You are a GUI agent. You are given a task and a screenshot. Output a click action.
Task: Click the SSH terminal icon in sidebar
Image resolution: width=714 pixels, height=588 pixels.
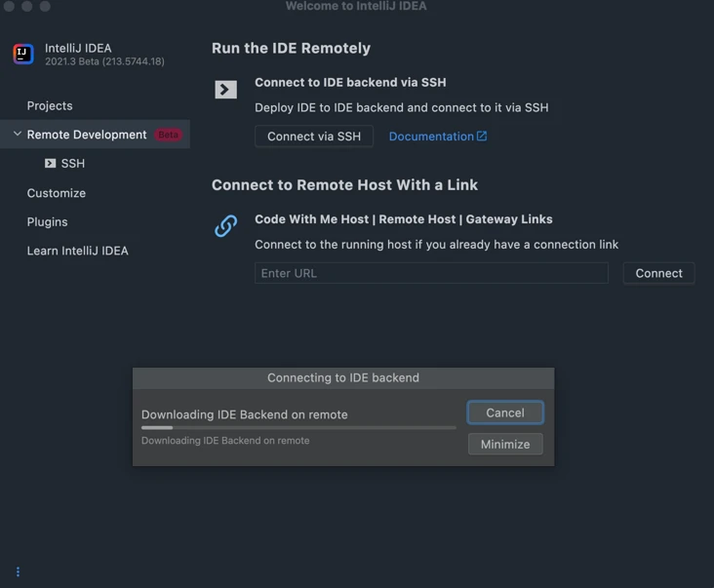coord(50,164)
